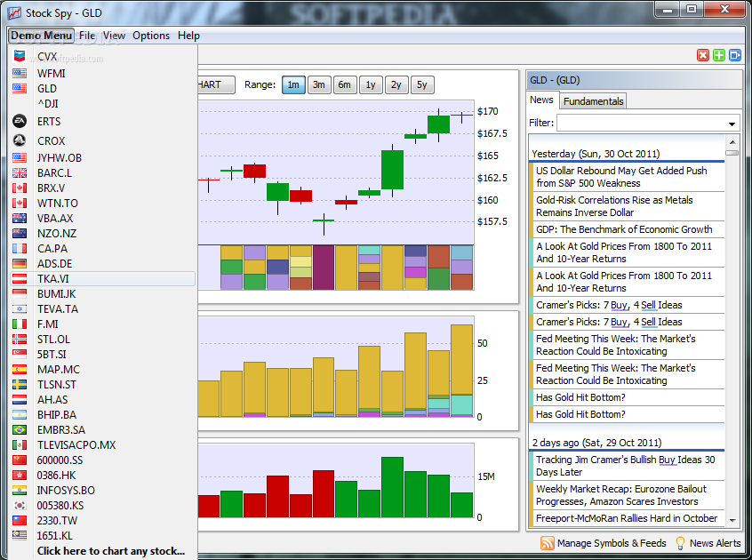Viewport: 752px width, 560px height.
Task: Click the dark magenta news color block in chart
Action: tap(324, 268)
